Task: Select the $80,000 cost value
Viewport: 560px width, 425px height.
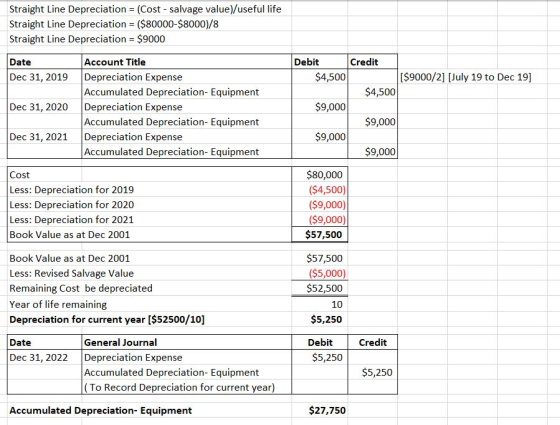Action: (x=324, y=175)
